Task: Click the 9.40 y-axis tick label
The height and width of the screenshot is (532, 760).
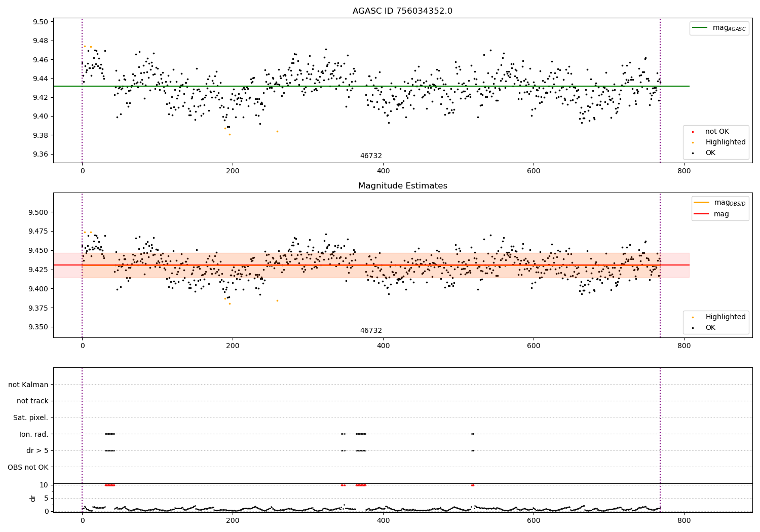Action: pyautogui.click(x=40, y=117)
